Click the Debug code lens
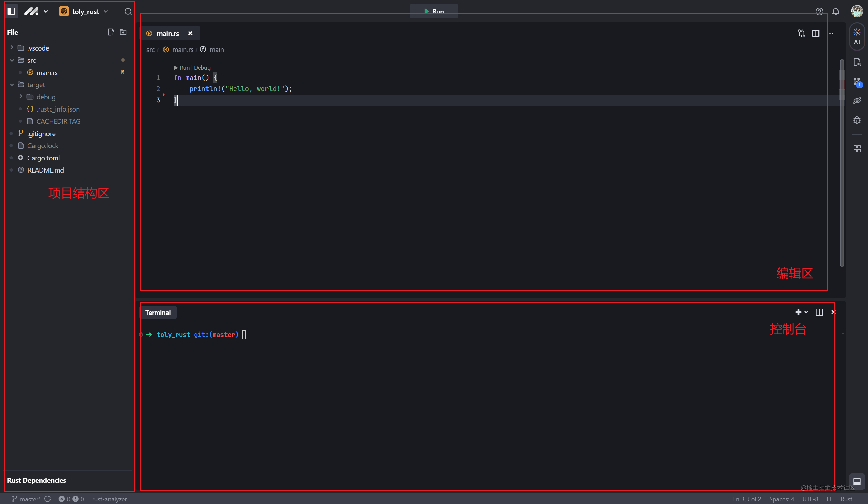The height and width of the screenshot is (504, 868). pyautogui.click(x=202, y=68)
